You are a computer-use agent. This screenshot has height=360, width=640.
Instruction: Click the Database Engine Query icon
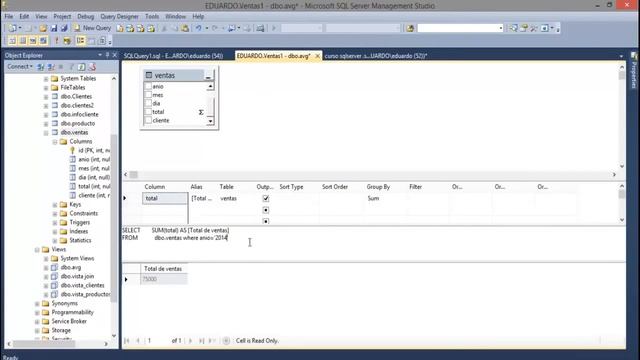click(120, 28)
